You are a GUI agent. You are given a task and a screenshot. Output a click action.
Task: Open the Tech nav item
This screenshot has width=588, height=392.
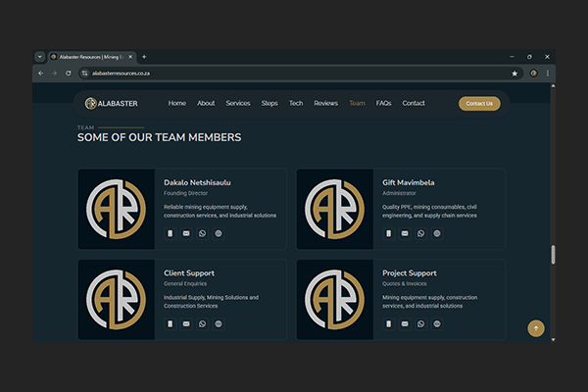(296, 103)
